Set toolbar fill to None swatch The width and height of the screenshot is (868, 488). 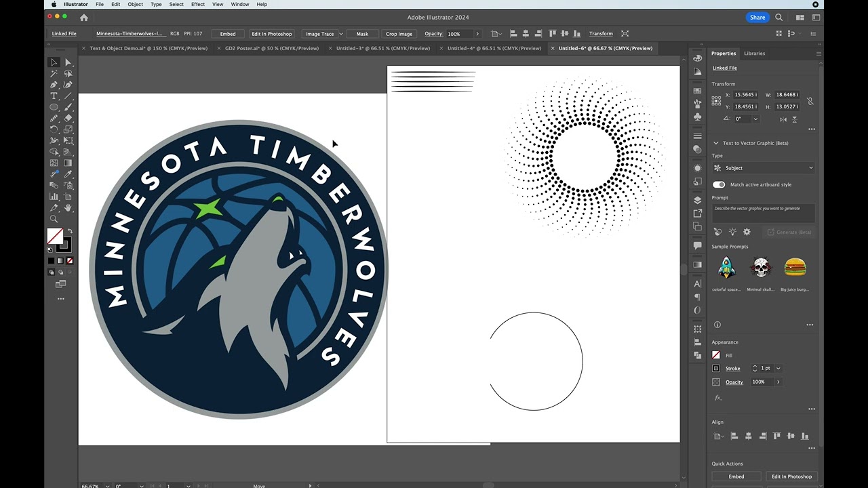coord(70,261)
